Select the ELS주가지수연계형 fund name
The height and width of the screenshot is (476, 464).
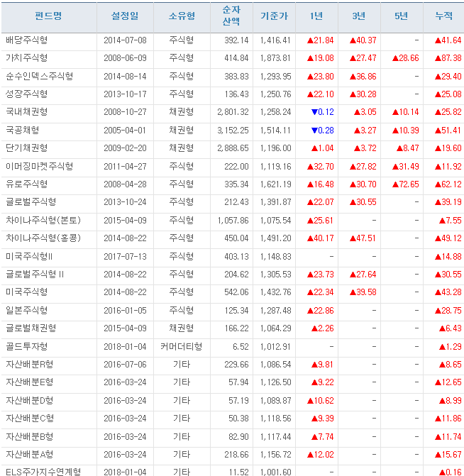pyautogui.click(x=43, y=472)
